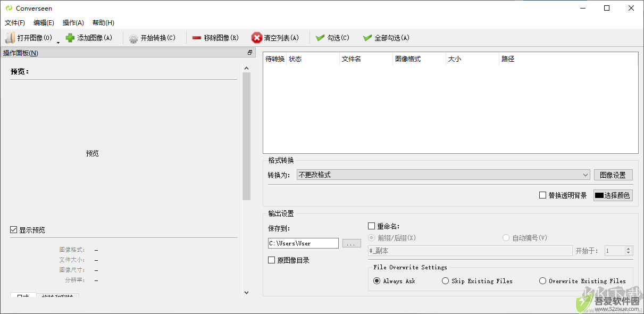
Task: Open the 转换为 format dropdown
Action: 443,175
